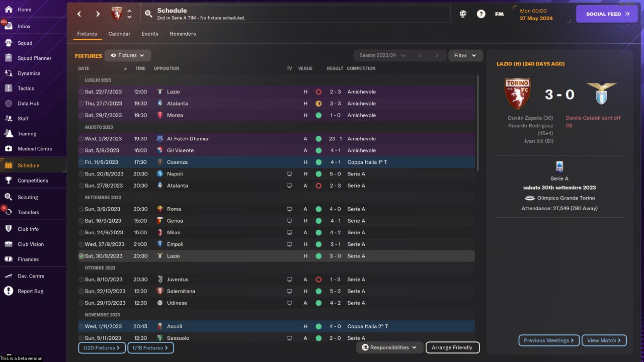The height and width of the screenshot is (362, 644).
Task: Open U20 Fixtures
Action: [x=102, y=347]
